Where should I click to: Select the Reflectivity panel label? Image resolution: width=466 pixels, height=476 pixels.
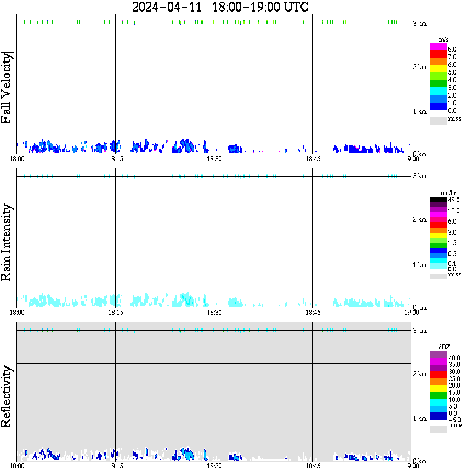6,396
